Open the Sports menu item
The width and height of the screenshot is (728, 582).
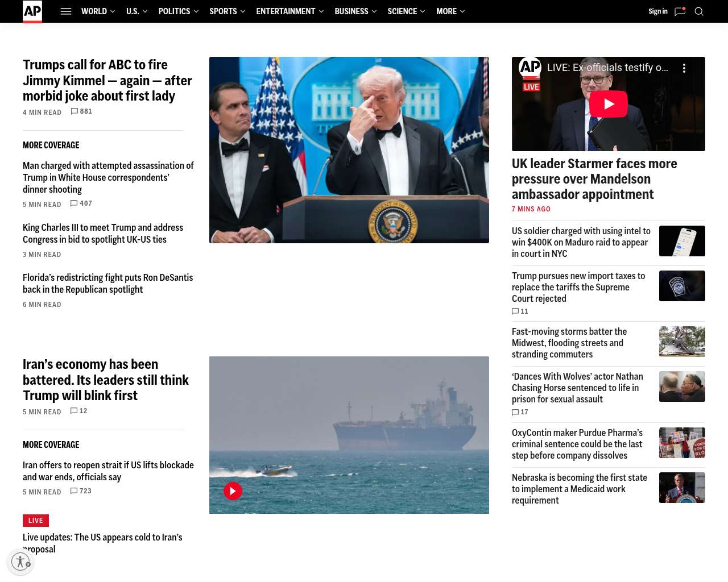tap(223, 11)
